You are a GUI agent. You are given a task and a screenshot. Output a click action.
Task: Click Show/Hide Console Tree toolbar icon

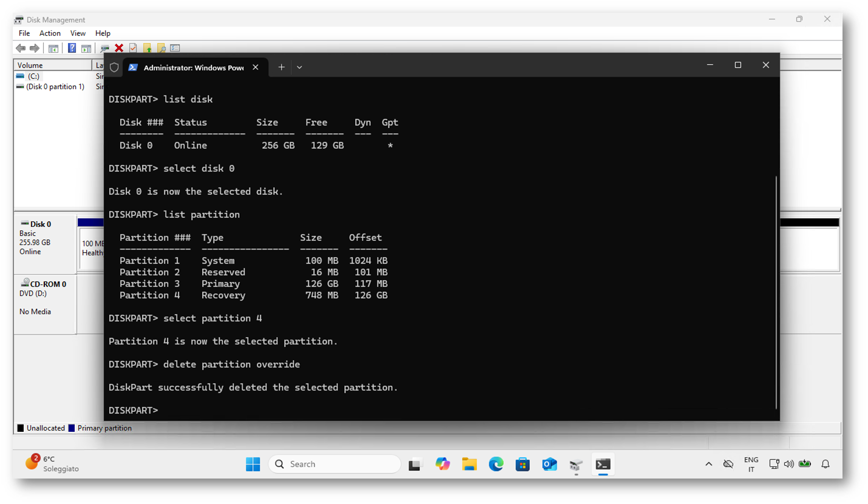coord(53,48)
